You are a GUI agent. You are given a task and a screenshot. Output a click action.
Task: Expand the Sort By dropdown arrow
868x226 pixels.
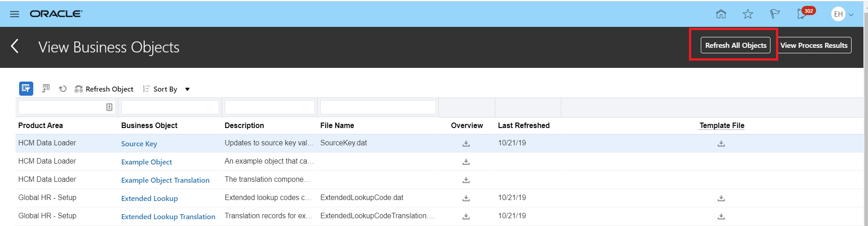pyautogui.click(x=187, y=89)
